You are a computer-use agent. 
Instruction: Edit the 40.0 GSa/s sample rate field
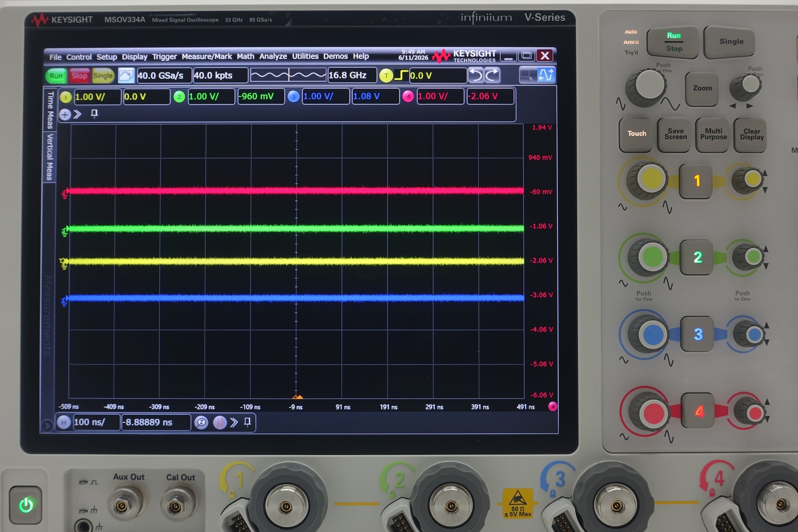point(164,76)
